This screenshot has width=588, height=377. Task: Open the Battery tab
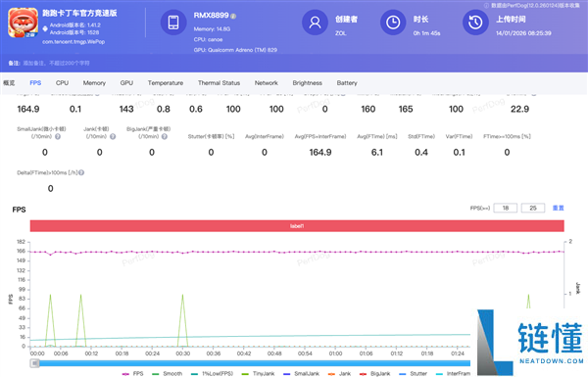(x=347, y=83)
